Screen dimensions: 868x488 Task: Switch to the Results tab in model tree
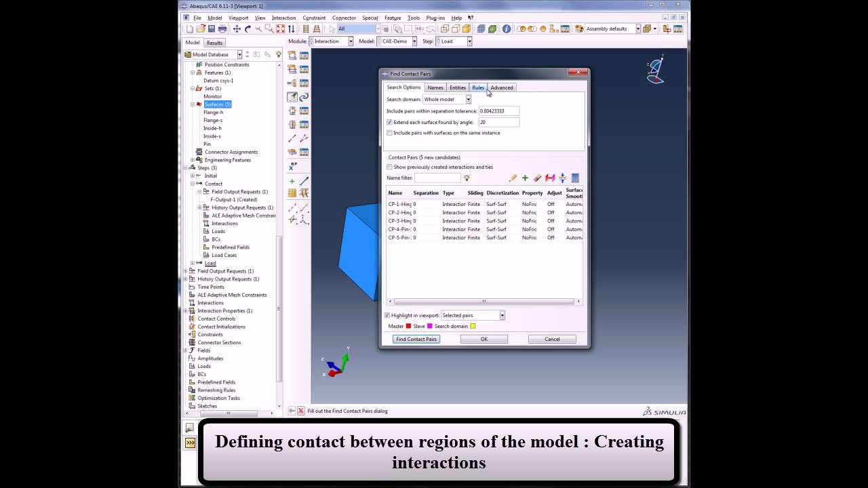[x=214, y=43]
